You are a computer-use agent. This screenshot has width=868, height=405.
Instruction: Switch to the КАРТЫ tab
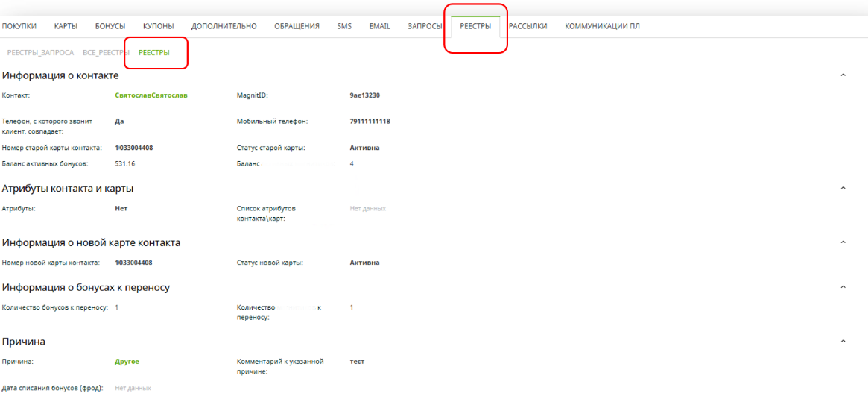pos(66,26)
